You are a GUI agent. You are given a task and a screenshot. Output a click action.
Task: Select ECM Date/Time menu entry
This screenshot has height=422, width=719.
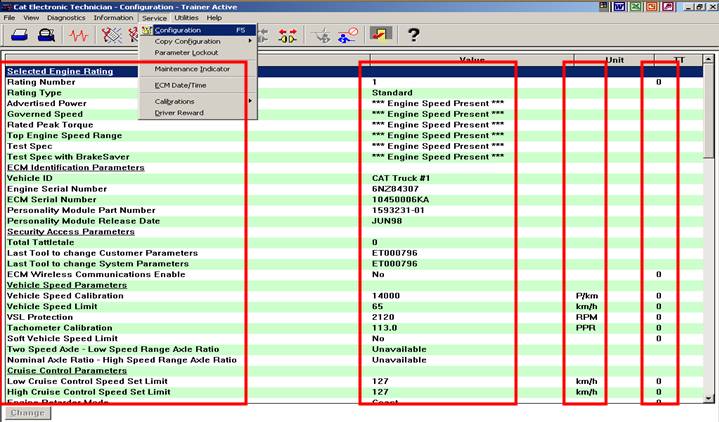coord(181,85)
